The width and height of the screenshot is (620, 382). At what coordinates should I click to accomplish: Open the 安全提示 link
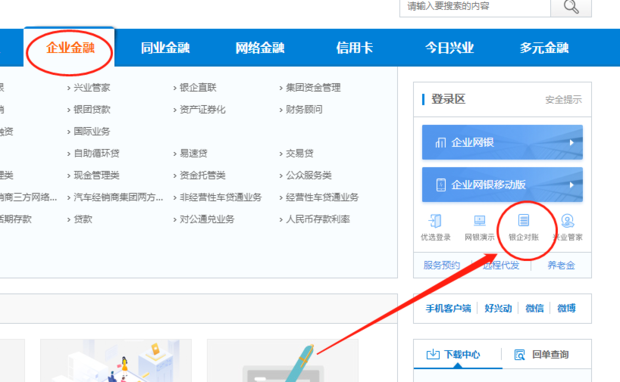pyautogui.click(x=563, y=100)
